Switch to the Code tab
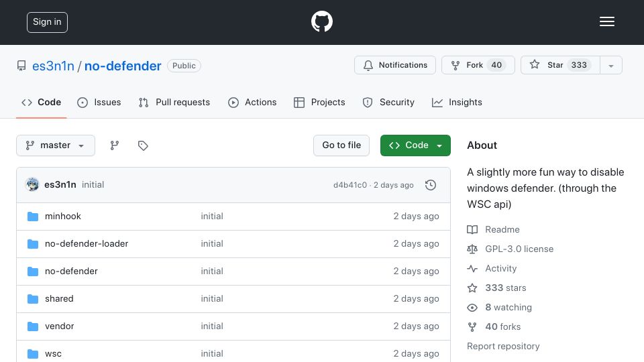 click(41, 102)
